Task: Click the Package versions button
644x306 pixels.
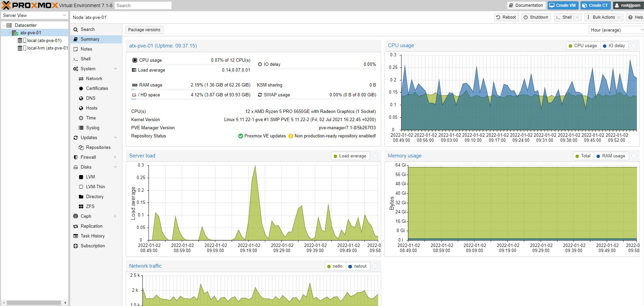Action: (x=144, y=30)
